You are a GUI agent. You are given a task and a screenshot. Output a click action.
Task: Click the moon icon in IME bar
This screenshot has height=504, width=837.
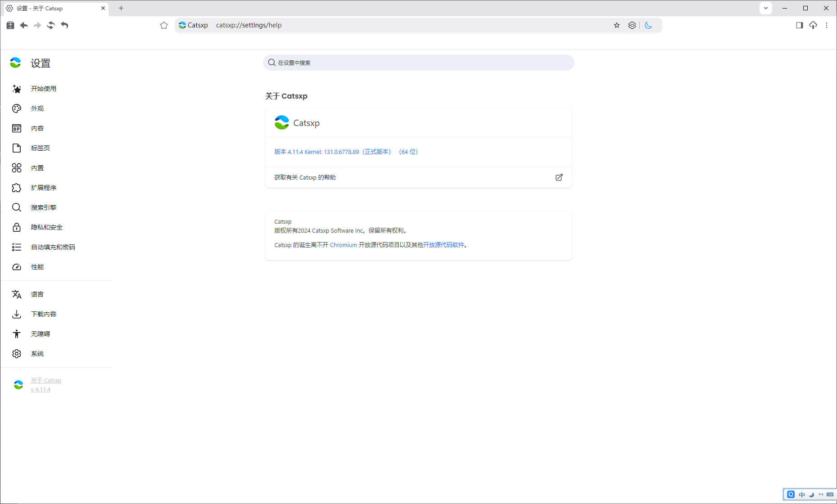[x=811, y=494]
